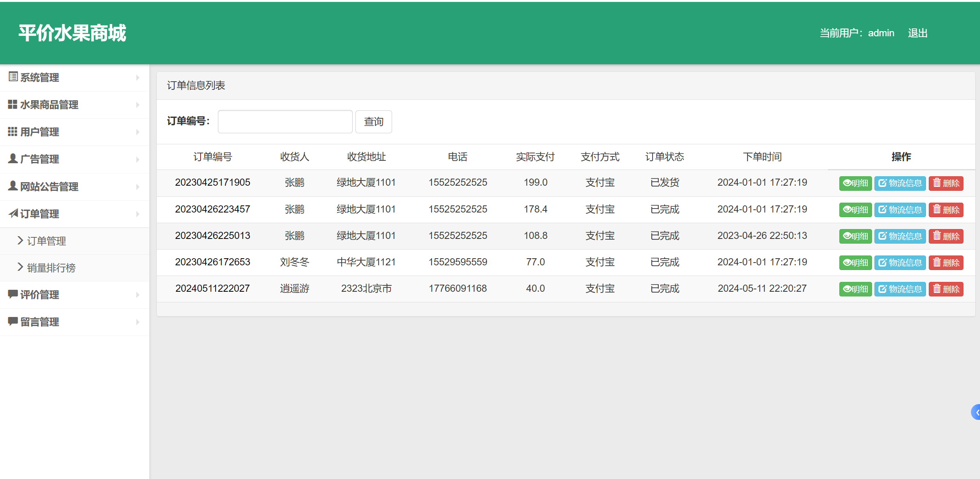Edit 物流信息 for order 20230426225013
Screen dimensions: 980x479
pos(900,237)
